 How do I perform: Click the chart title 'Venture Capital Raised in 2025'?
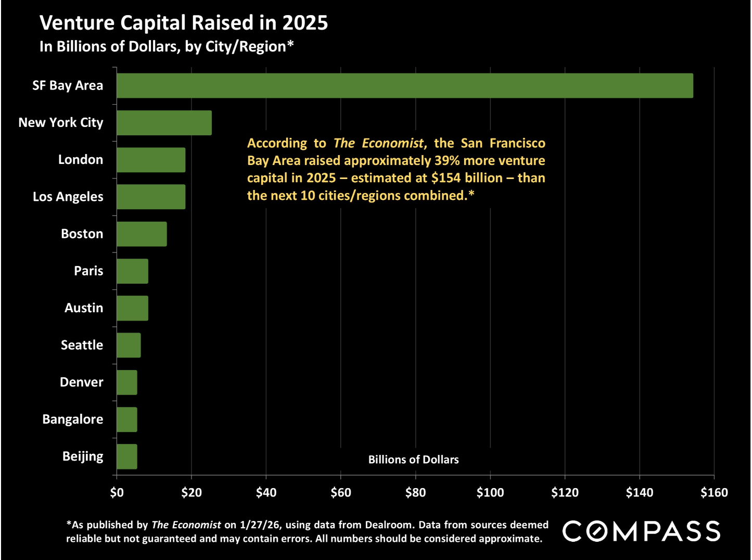click(x=184, y=23)
